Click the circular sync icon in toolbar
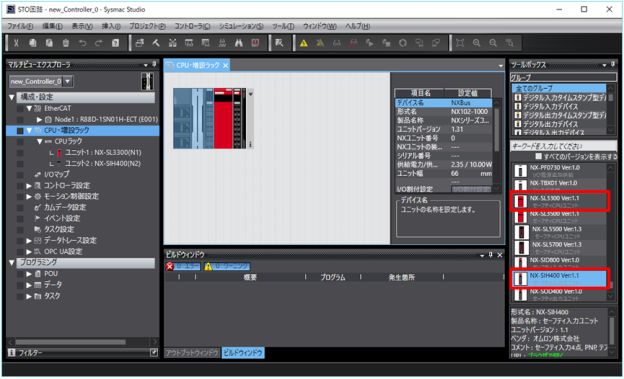624x379 pixels. click(403, 43)
